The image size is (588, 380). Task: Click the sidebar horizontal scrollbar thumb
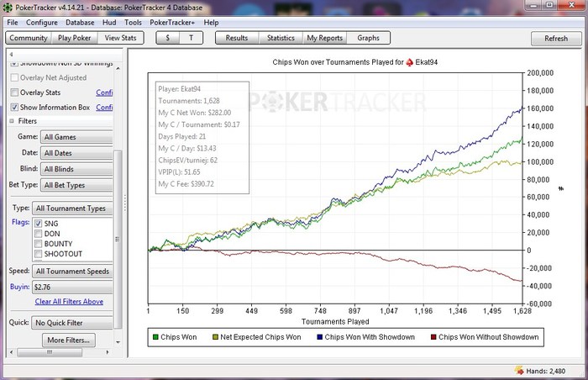(x=50, y=352)
